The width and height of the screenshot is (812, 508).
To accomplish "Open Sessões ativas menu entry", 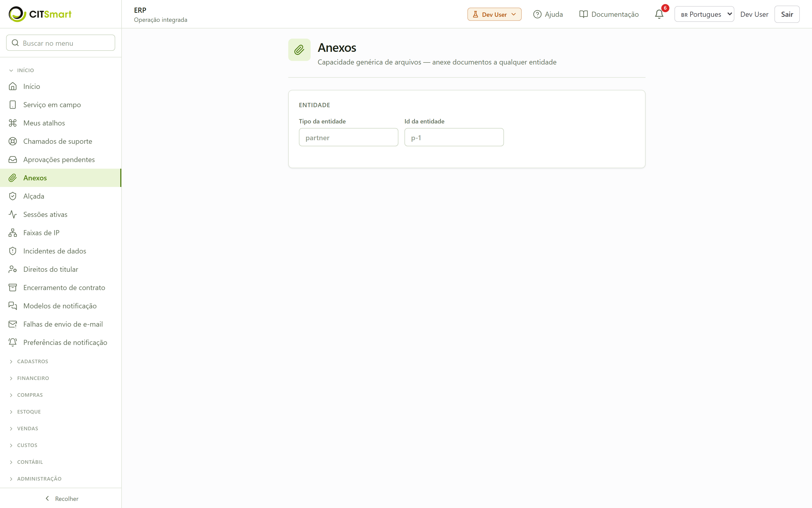I will (60, 214).
